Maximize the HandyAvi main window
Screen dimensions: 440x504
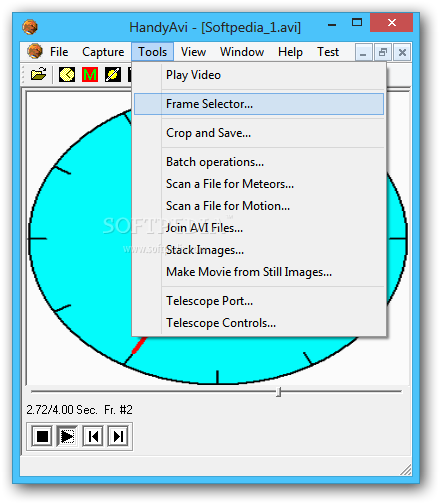point(357,23)
